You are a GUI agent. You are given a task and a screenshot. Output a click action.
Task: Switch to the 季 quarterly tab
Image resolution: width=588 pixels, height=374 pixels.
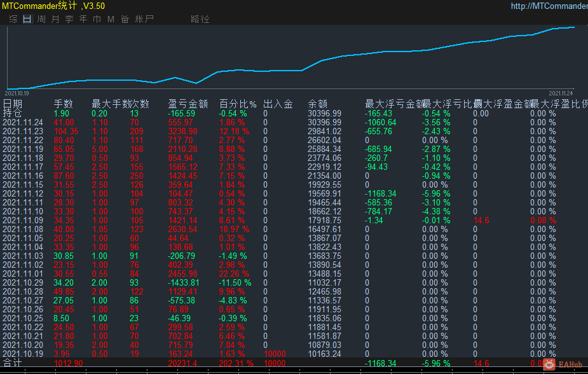point(69,19)
